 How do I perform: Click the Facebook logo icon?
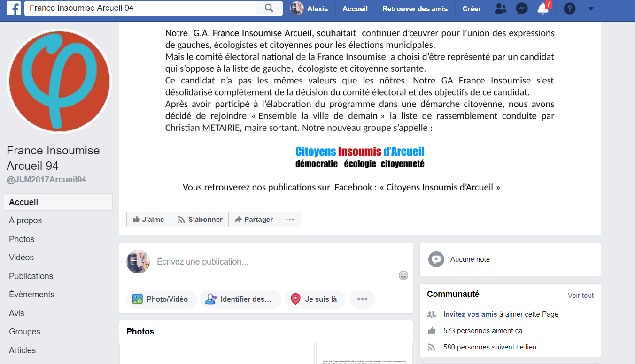[13, 8]
